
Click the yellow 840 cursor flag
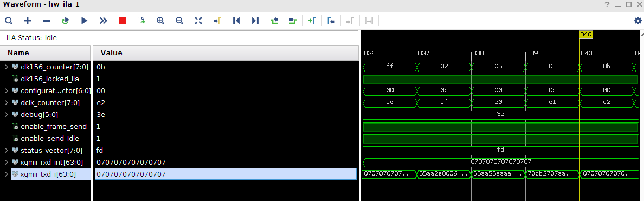pos(585,35)
